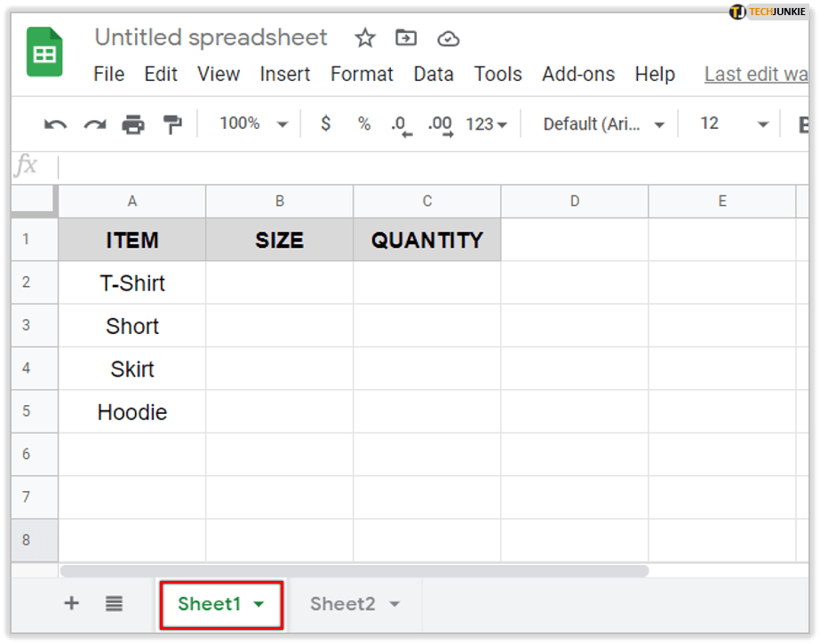Click the undo arrow icon
Screen dimensions: 820x644
point(55,124)
